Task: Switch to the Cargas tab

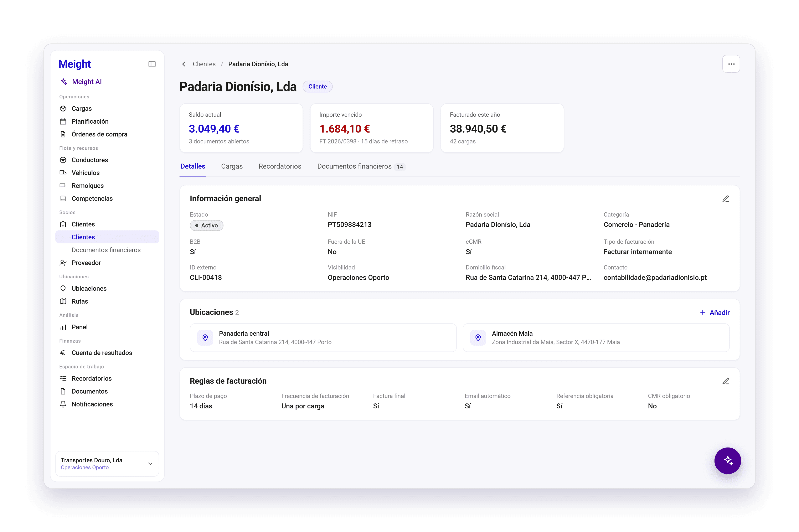Action: [x=232, y=167]
